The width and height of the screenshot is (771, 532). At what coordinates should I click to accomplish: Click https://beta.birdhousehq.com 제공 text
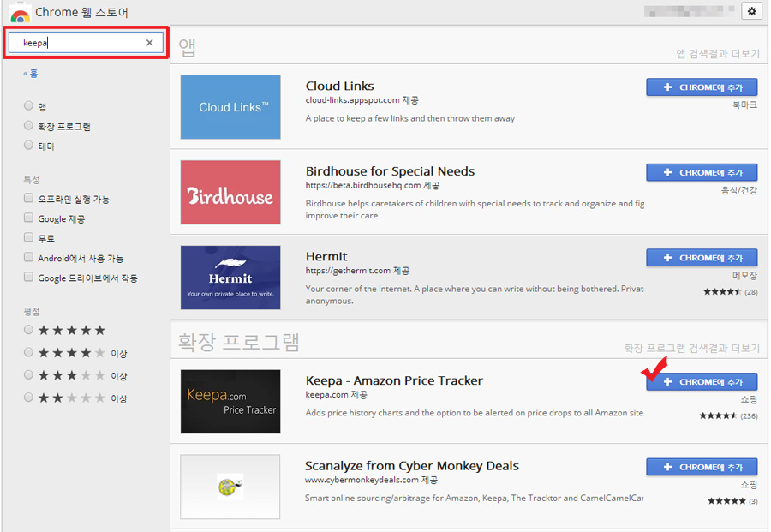(373, 185)
